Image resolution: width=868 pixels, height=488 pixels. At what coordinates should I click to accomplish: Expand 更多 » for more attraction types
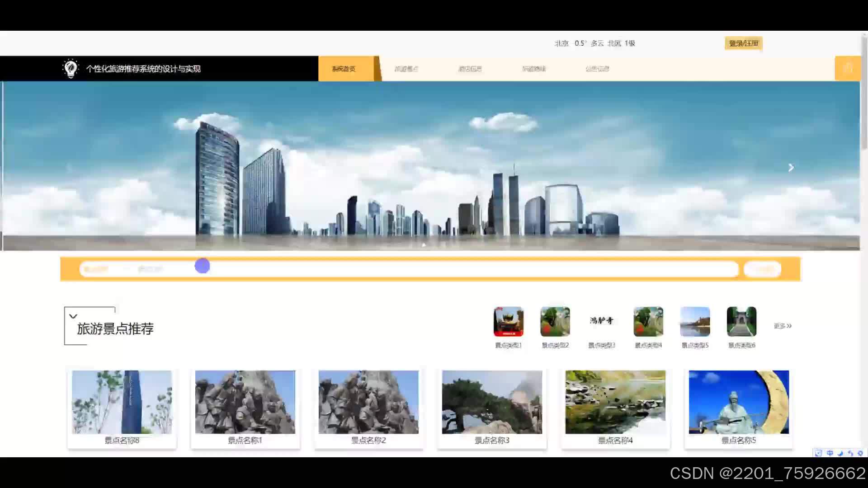coord(783,326)
